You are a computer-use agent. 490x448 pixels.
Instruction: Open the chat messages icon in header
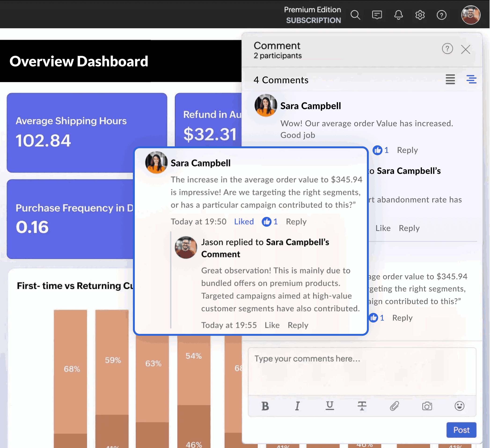pos(377,15)
